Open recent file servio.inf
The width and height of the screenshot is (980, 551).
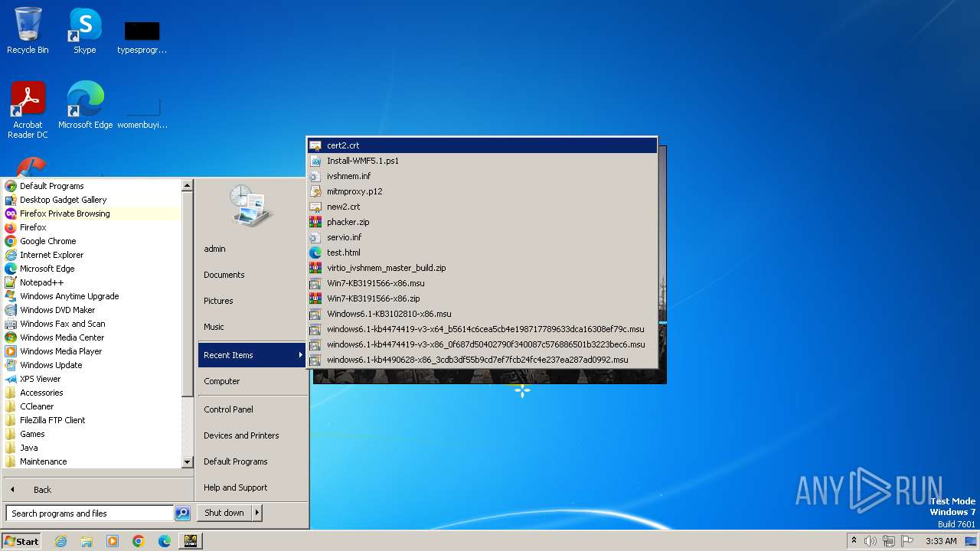(x=482, y=237)
